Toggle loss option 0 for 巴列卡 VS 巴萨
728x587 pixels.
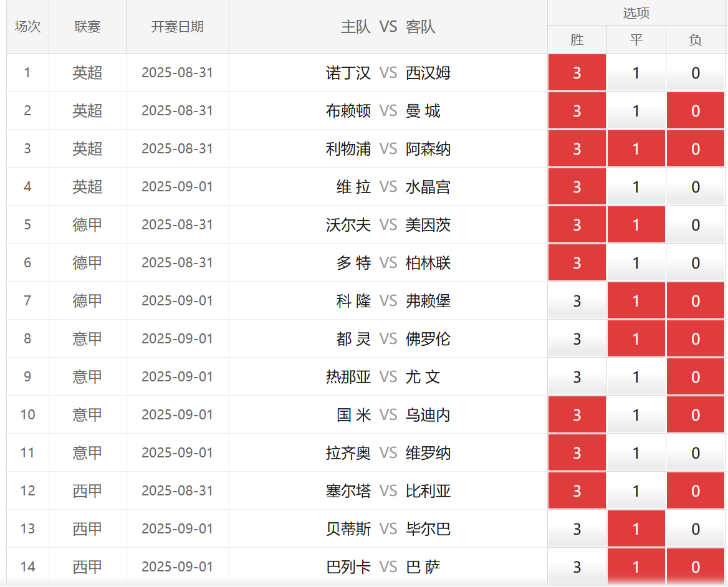[x=696, y=567]
